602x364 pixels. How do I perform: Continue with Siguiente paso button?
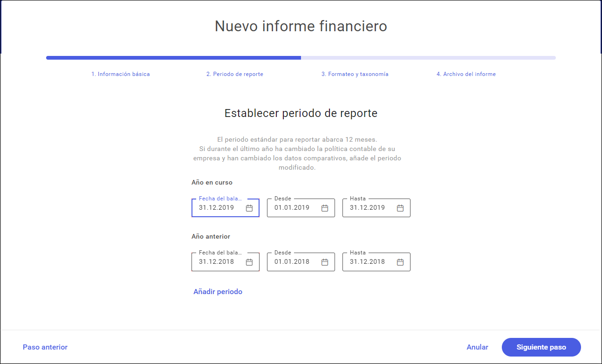pos(541,347)
